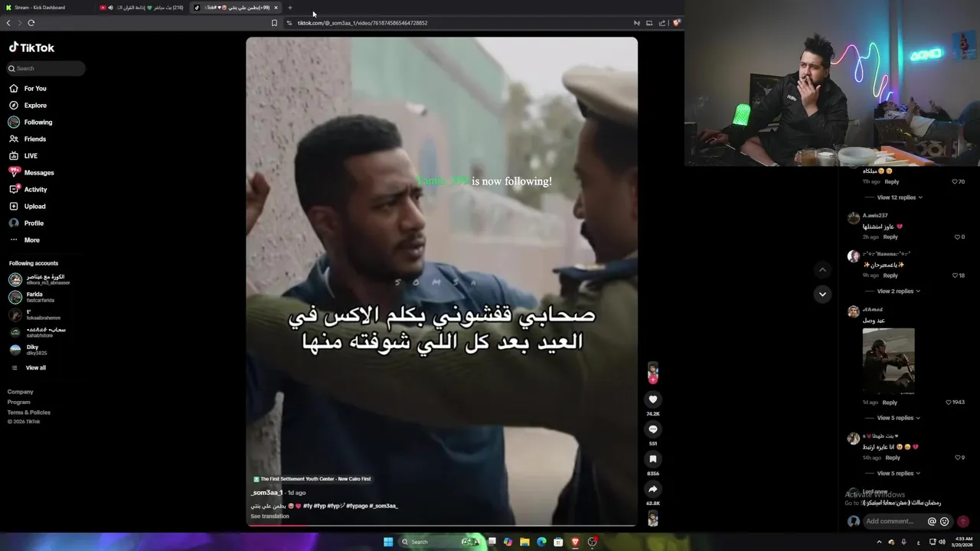Screen dimensions: 980x551
Task: Open the TikTok logo home link
Action: point(31,47)
